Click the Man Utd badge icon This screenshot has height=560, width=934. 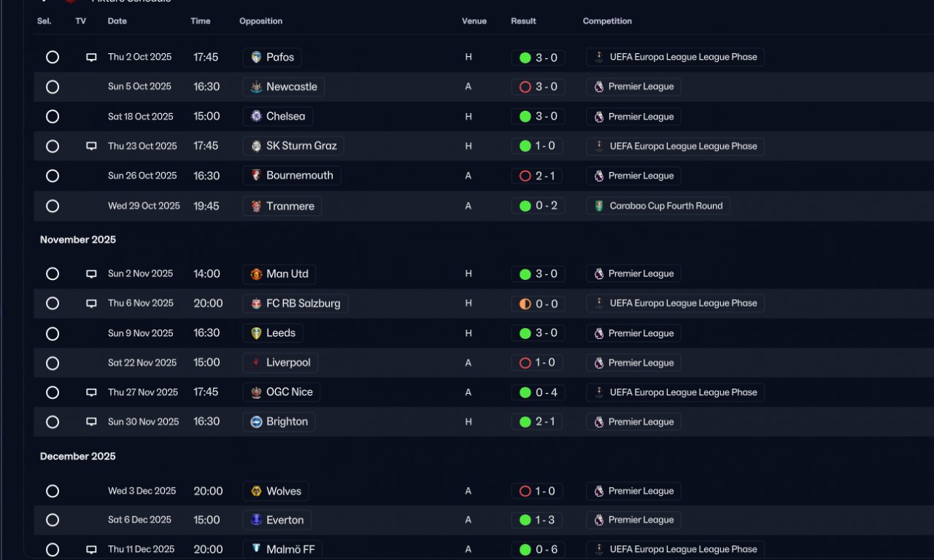256,274
